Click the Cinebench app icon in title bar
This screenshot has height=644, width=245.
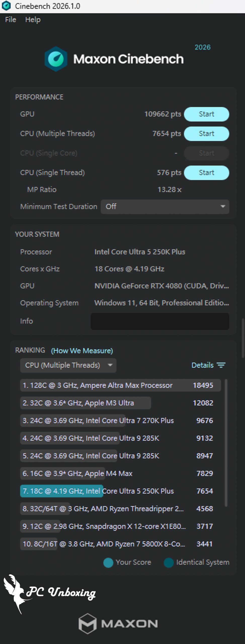pyautogui.click(x=6, y=6)
